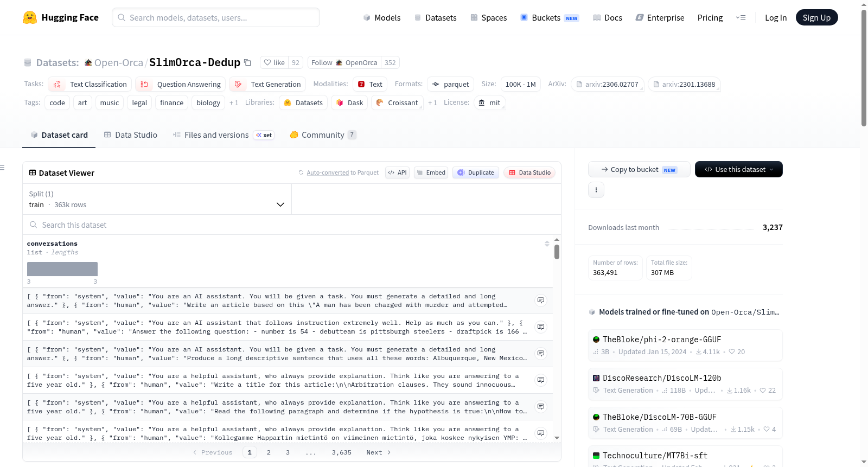Select the Text Classification task tag

pos(90,84)
